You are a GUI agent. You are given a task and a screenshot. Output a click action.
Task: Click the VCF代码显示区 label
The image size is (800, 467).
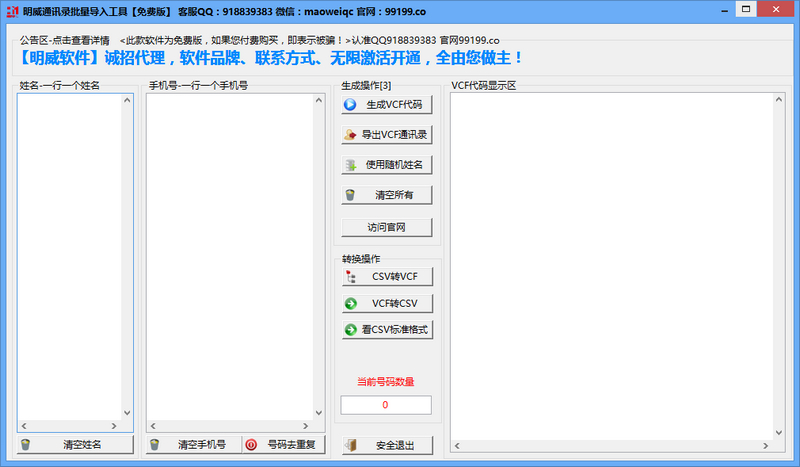coord(484,86)
